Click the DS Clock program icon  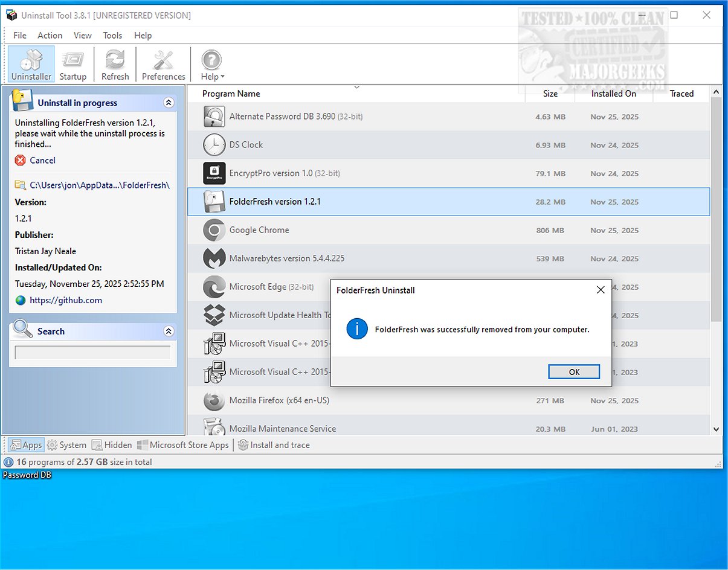pyautogui.click(x=214, y=145)
